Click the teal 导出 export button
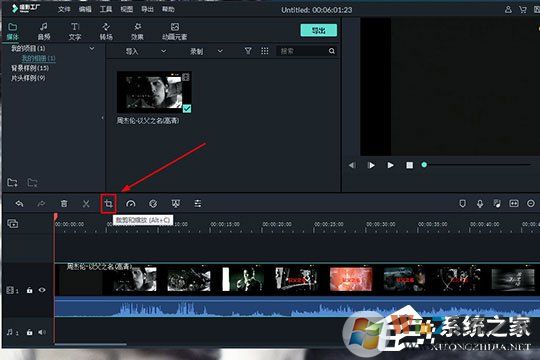Screen dimensions: 540x360 [319, 30]
